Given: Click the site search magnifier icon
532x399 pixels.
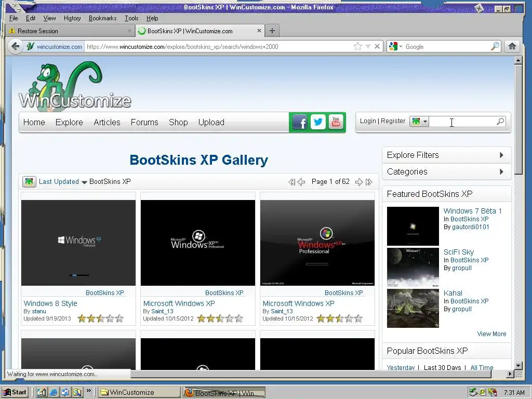Looking at the screenshot, I should [500, 121].
